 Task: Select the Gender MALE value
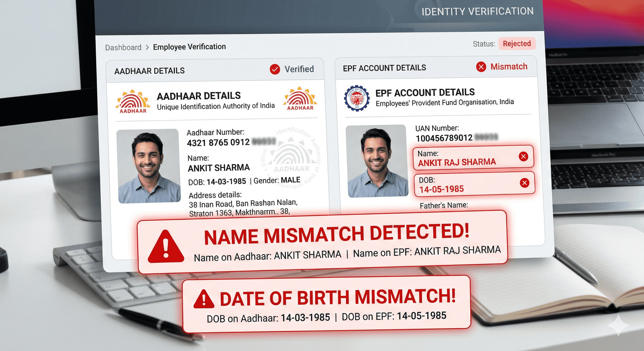290,180
